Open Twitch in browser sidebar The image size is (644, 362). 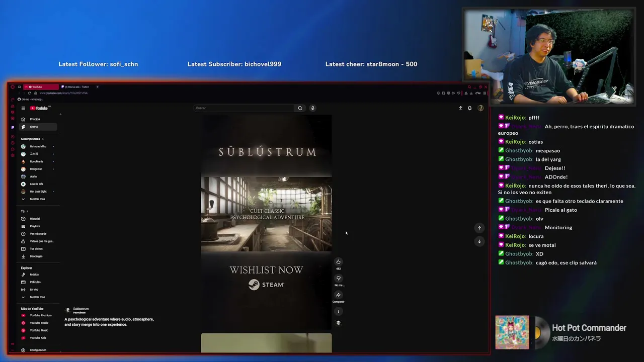(x=13, y=127)
